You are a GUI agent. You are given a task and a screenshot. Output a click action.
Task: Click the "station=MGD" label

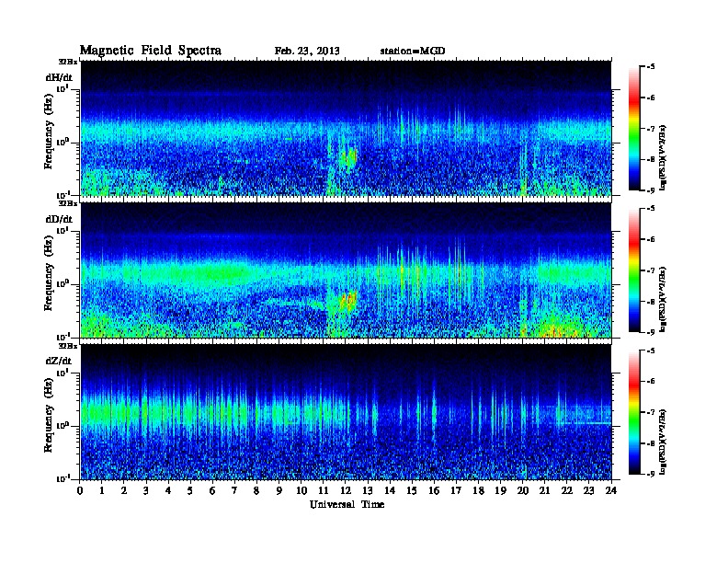(413, 51)
